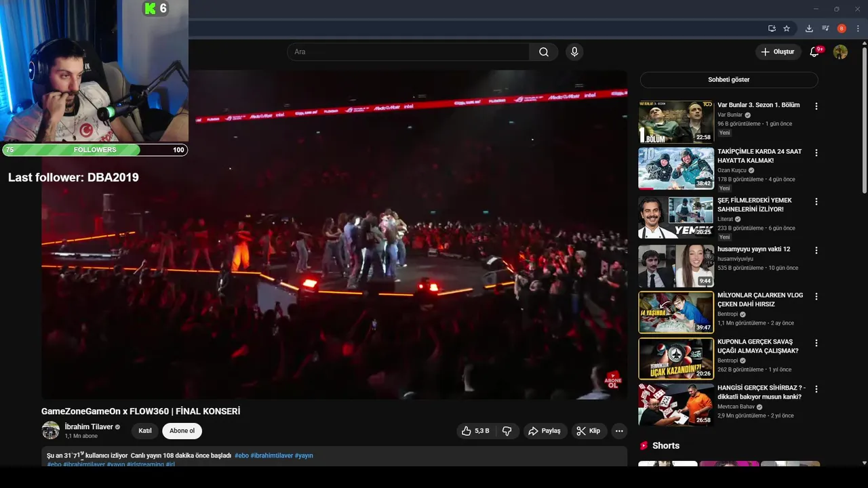Bookmark this page with star icon
The width and height of the screenshot is (868, 488).
787,28
